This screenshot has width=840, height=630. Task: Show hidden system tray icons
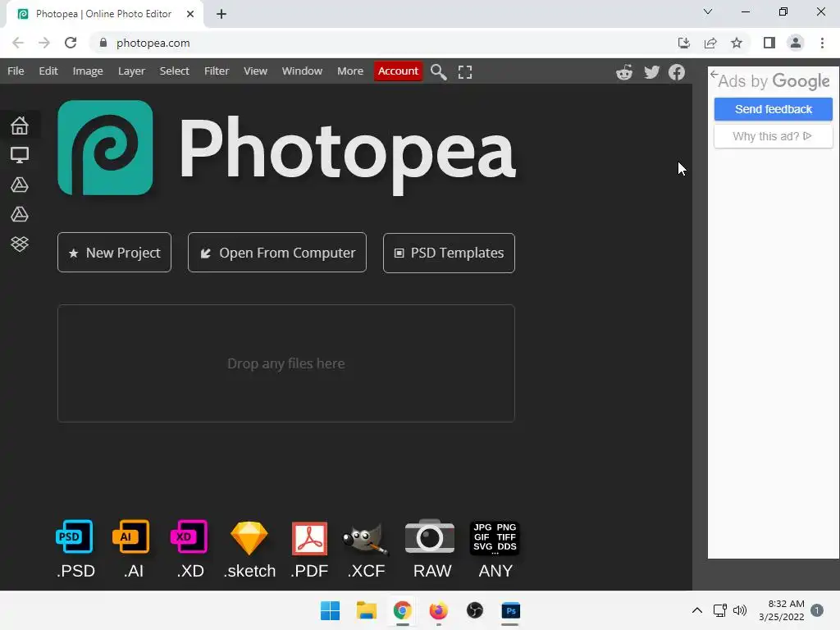click(697, 610)
